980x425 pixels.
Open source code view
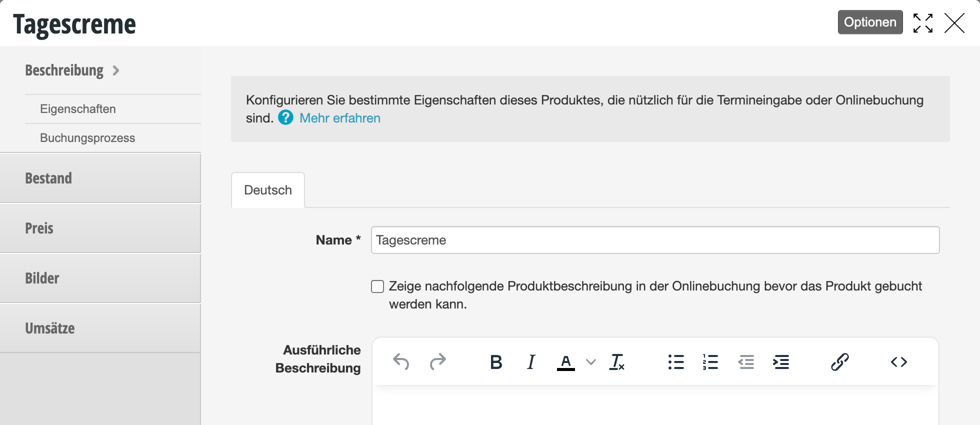pyautogui.click(x=899, y=361)
